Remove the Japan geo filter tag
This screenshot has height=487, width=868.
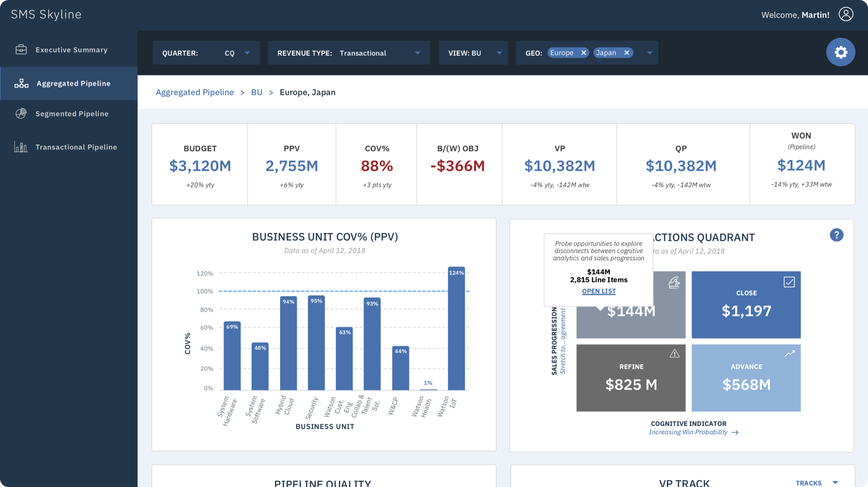[x=627, y=53]
